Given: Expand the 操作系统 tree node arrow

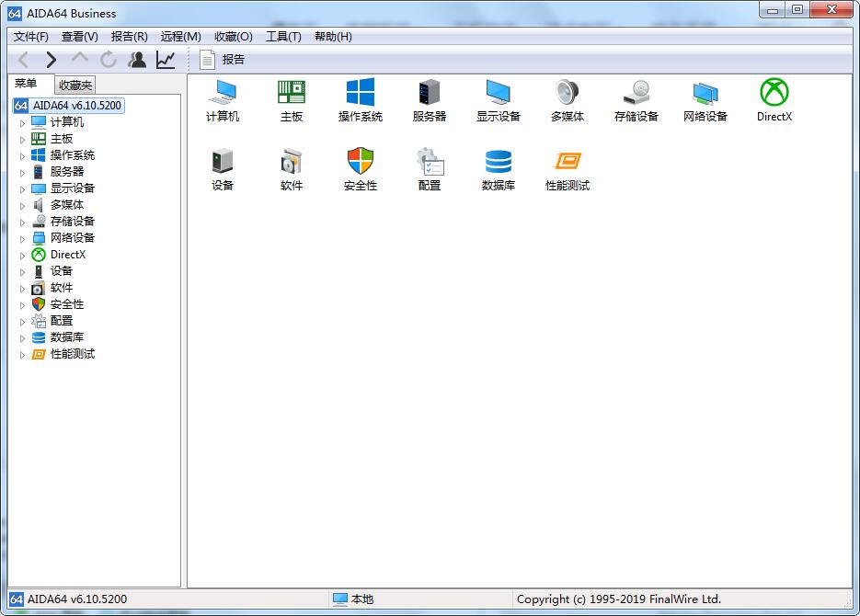Looking at the screenshot, I should [x=22, y=156].
